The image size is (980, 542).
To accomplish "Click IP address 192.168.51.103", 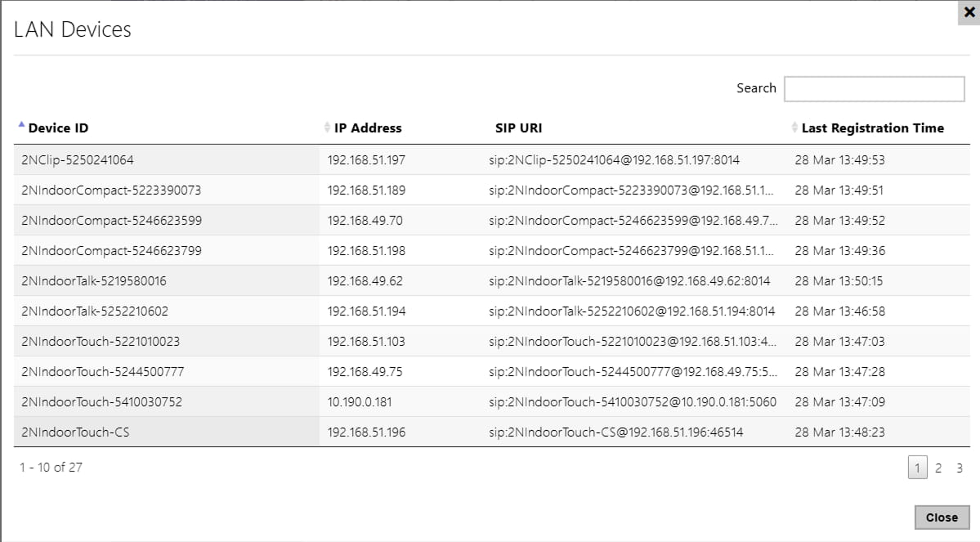I will click(x=366, y=342).
